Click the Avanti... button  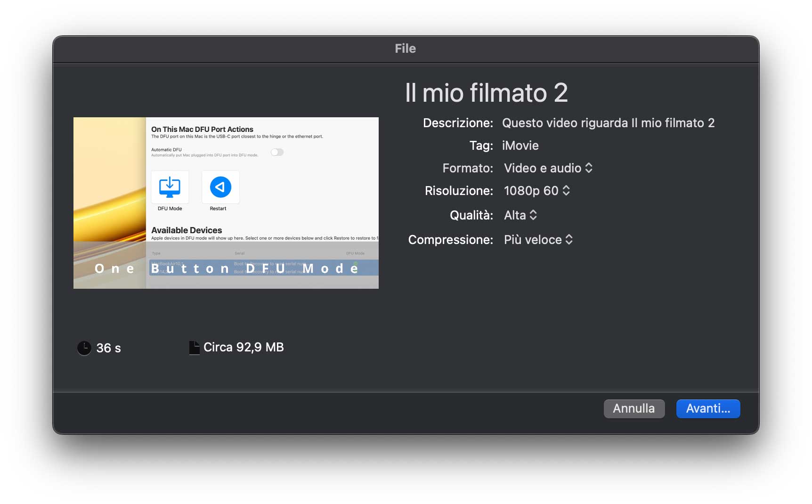click(707, 408)
